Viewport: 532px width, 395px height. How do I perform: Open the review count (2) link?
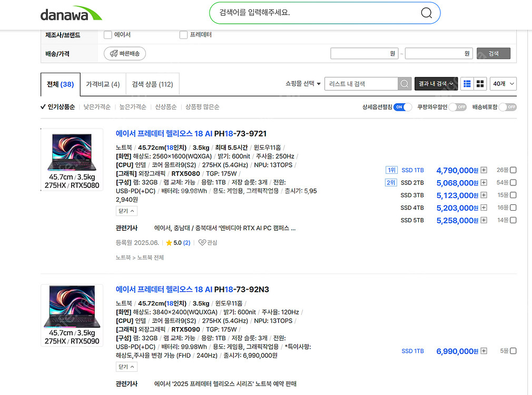click(186, 243)
